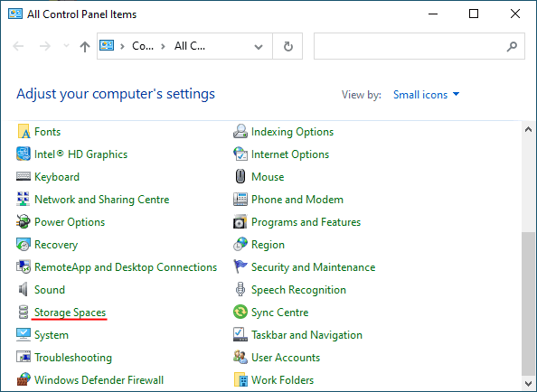Open the recent locations dropdown arrow
Image resolution: width=537 pixels, height=392 pixels.
click(x=66, y=46)
